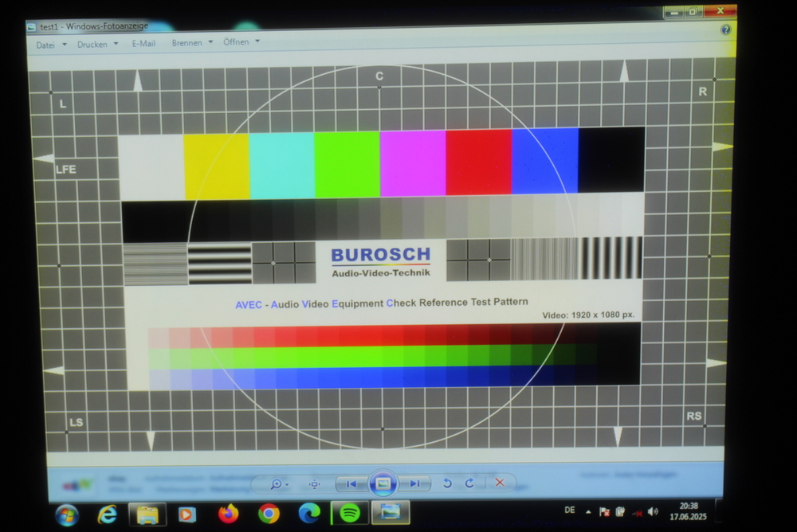Open the Datei menu
Viewport: 797px width, 532px height.
coord(51,45)
